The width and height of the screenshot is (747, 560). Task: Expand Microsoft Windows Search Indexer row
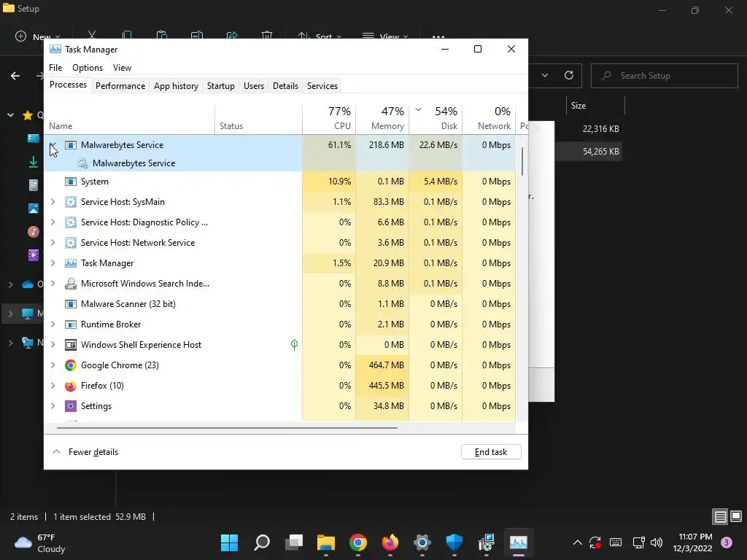[53, 284]
